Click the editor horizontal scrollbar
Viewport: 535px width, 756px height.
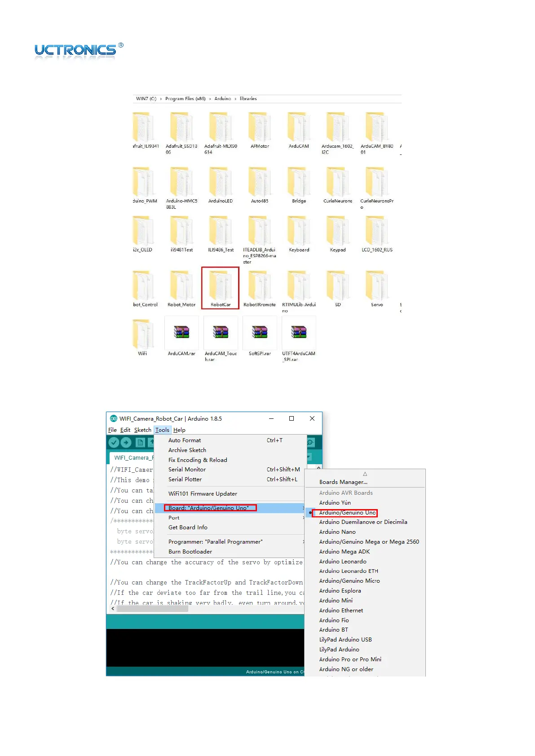click(153, 609)
